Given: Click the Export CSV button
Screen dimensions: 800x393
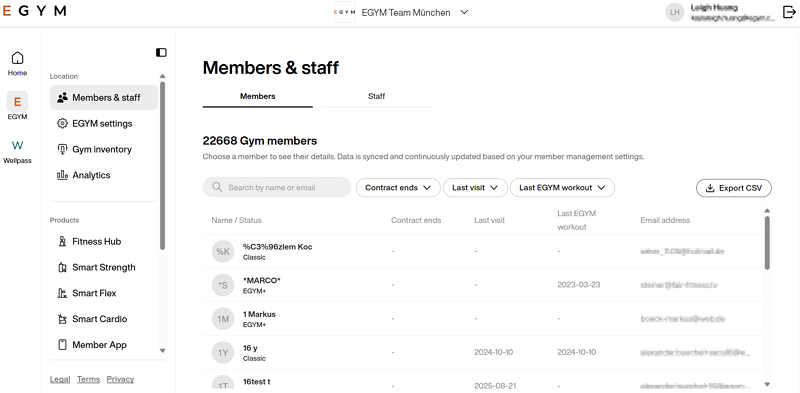Looking at the screenshot, I should click(734, 188).
